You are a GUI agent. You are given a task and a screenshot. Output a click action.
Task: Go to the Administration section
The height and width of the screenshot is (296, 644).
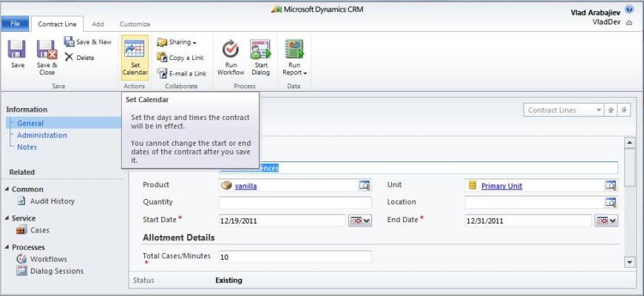(x=42, y=135)
